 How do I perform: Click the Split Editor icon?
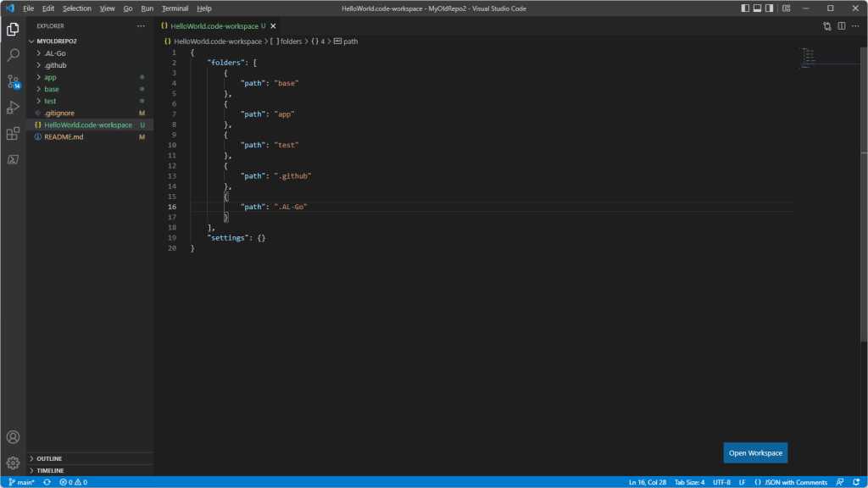[842, 26]
